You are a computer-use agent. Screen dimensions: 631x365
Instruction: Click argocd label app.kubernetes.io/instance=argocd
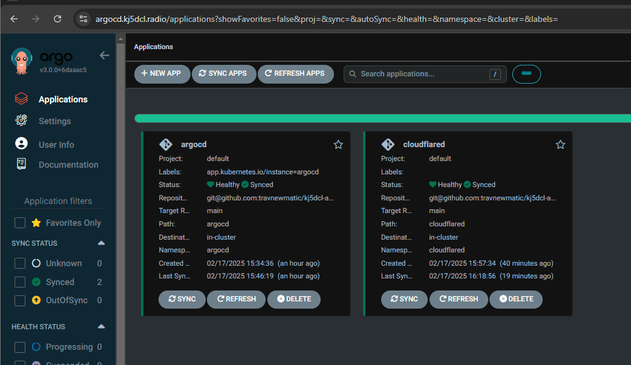tap(263, 172)
